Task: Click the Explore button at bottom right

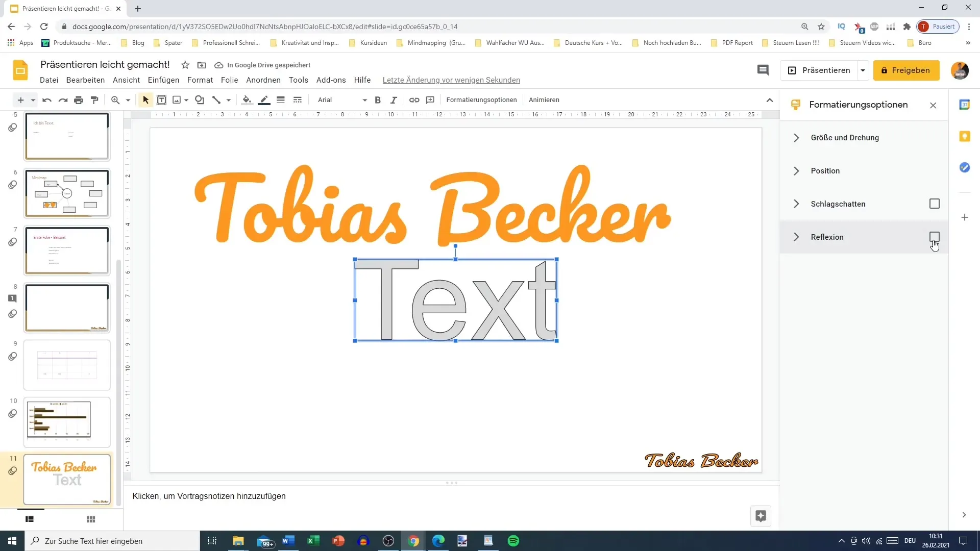Action: click(761, 516)
